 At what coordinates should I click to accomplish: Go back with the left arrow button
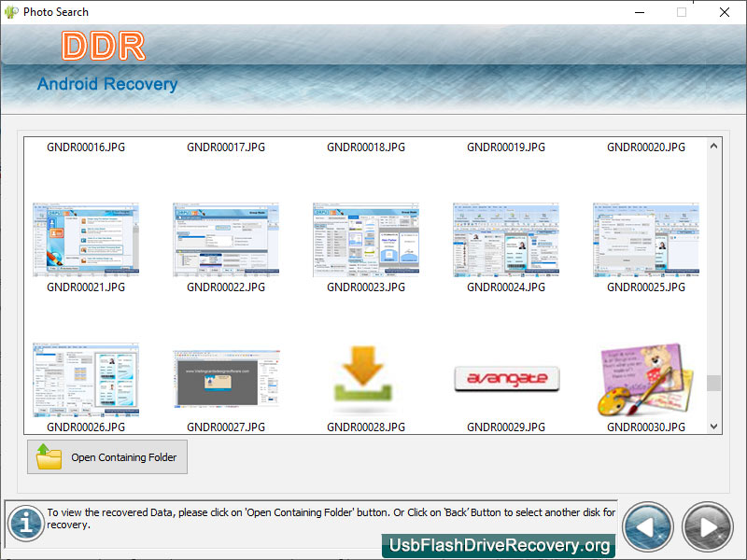[x=647, y=527]
